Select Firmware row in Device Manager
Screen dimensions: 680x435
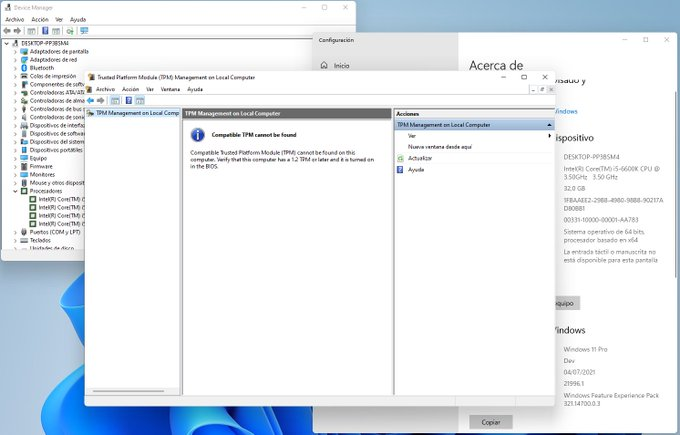tap(41, 167)
